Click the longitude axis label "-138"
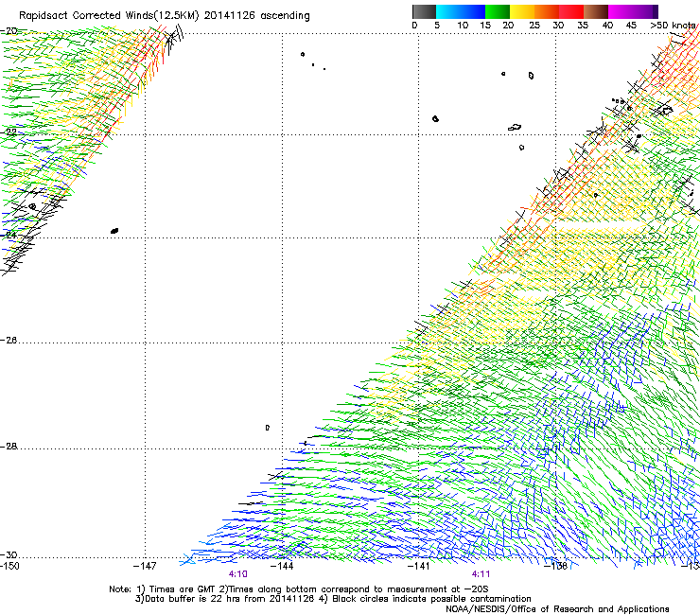Image resolution: width=700 pixels, height=615 pixels. click(556, 566)
